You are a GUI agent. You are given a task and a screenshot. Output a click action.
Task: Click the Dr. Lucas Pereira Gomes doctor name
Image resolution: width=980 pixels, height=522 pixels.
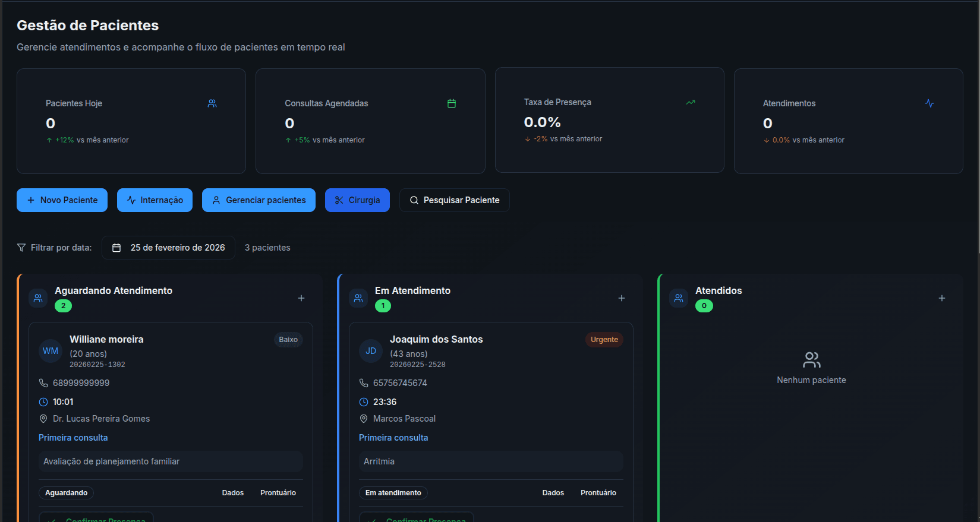[x=101, y=419]
